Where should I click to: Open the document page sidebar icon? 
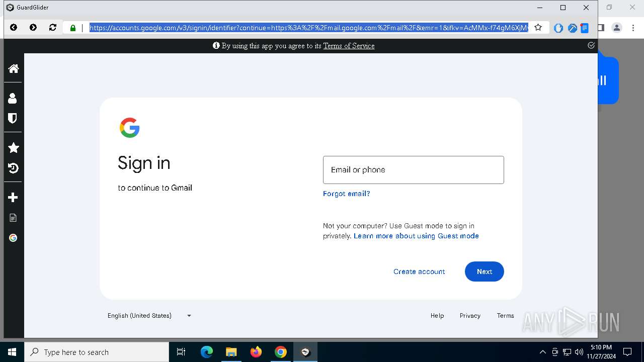[13, 218]
